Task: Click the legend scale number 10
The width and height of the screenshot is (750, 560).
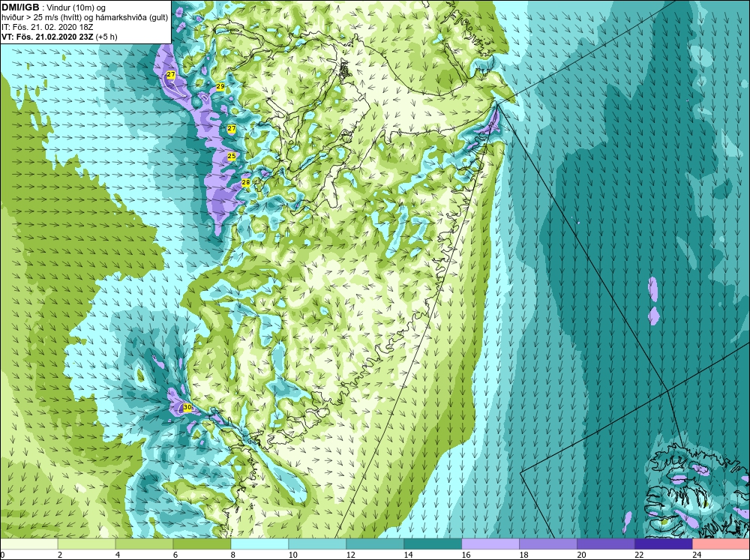Action: [x=292, y=555]
